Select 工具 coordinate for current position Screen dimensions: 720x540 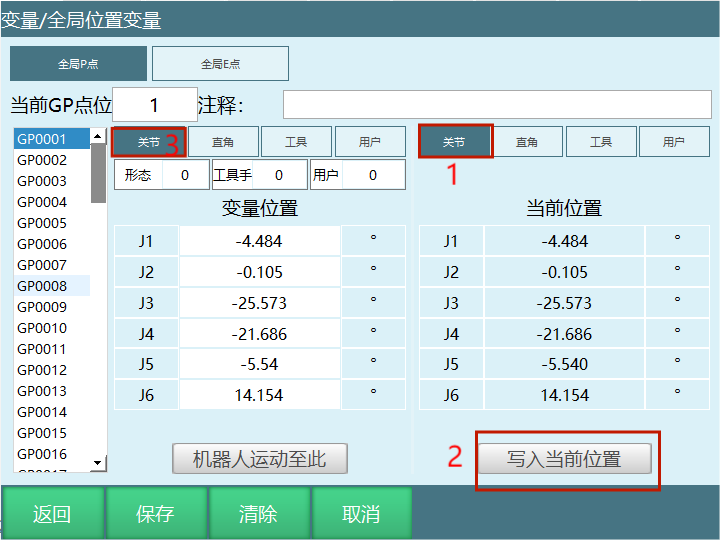pyautogui.click(x=600, y=142)
